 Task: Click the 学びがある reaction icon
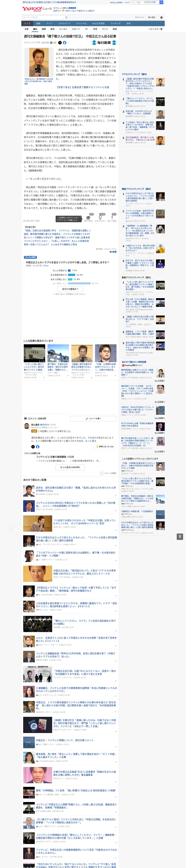tap(89, 218)
